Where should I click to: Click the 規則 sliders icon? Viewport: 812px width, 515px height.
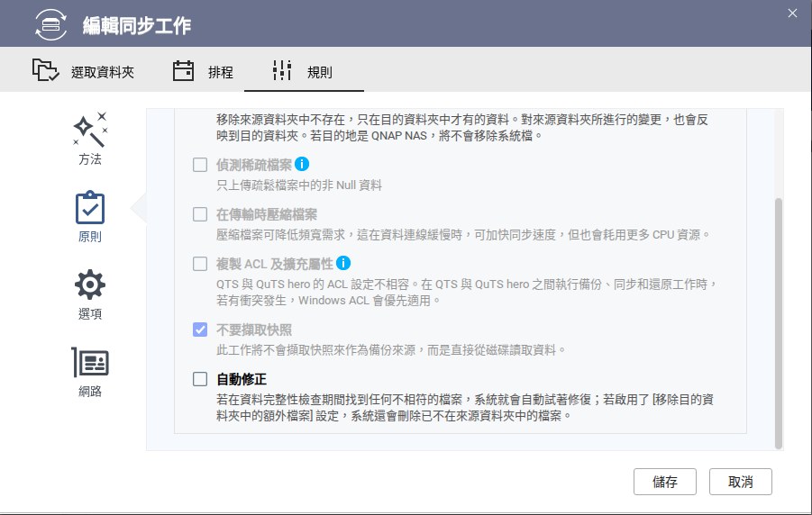tap(282, 70)
